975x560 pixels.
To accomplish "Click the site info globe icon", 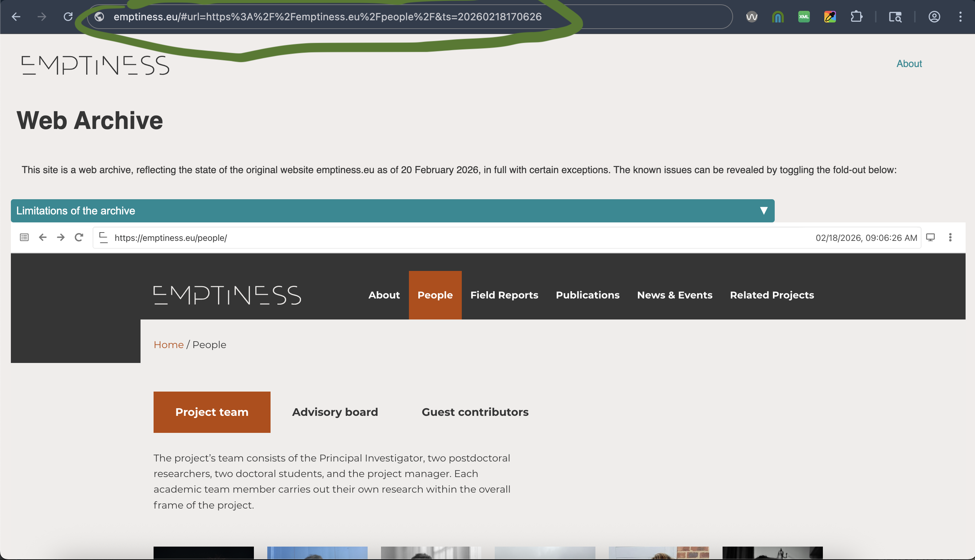I will (x=99, y=17).
